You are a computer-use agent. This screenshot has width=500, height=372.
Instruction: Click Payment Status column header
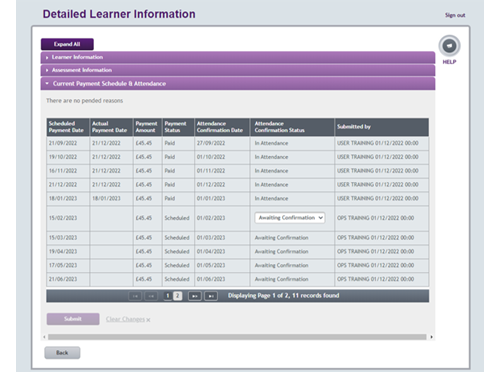tap(178, 127)
